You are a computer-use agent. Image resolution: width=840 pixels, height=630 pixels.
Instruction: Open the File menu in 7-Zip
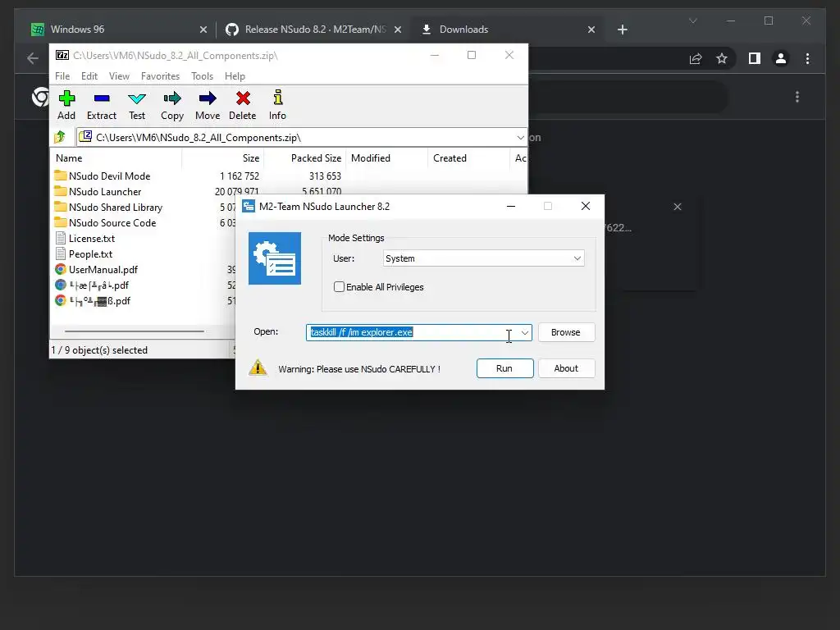tap(62, 76)
